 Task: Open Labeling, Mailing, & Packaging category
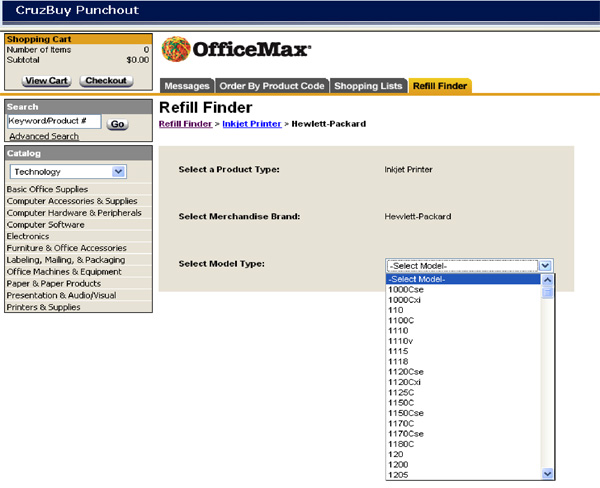[66, 260]
